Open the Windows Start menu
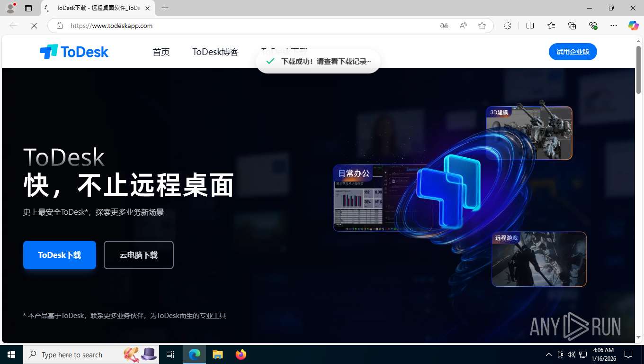Screen dimensions: 644x364 coord(11,355)
